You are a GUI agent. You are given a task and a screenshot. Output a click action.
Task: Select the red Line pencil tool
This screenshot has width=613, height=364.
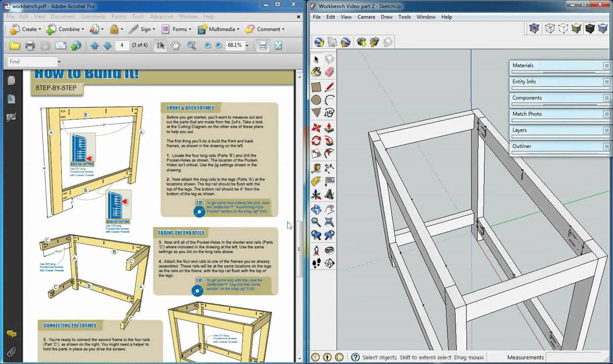(329, 86)
